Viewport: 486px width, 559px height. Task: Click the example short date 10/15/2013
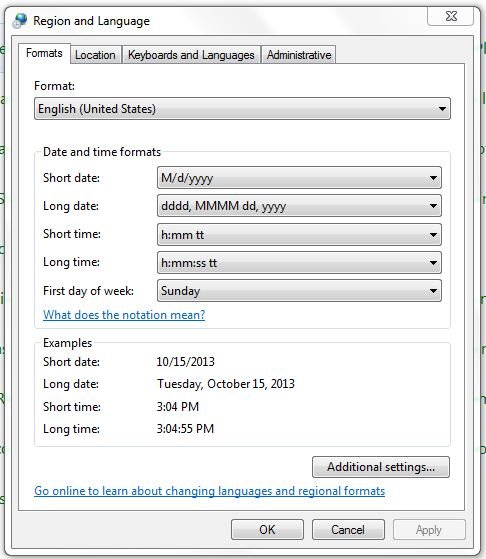(185, 362)
